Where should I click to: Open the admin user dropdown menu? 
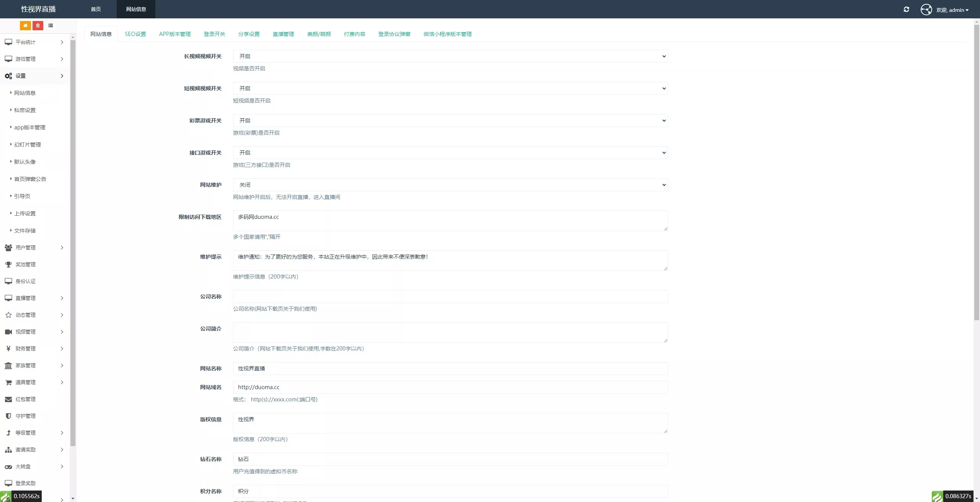pos(952,10)
